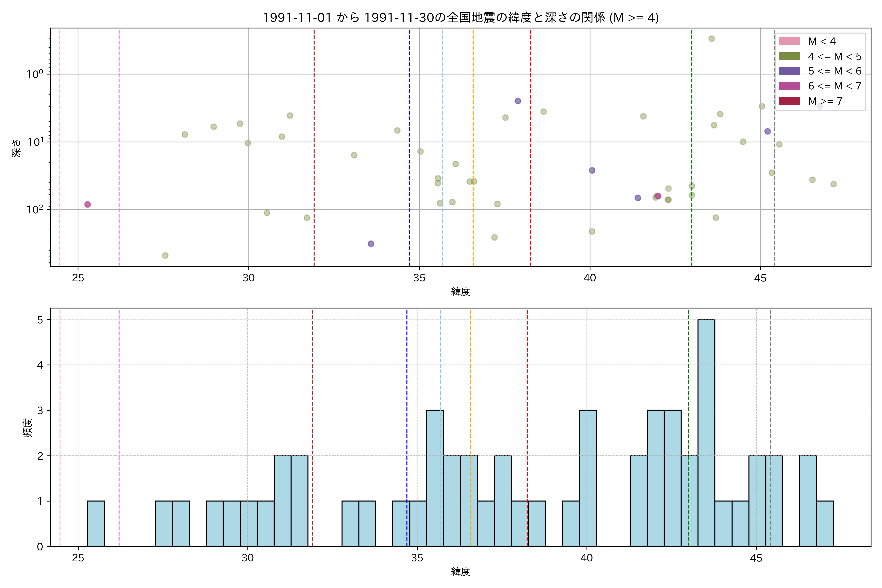Click the frequency-3 histogram bar at latitude 40

(x=588, y=478)
